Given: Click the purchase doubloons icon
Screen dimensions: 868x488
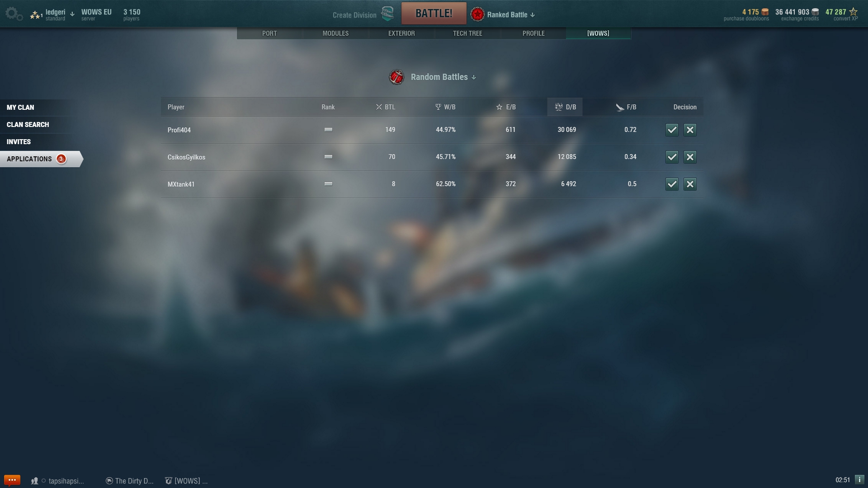Looking at the screenshot, I should point(765,12).
